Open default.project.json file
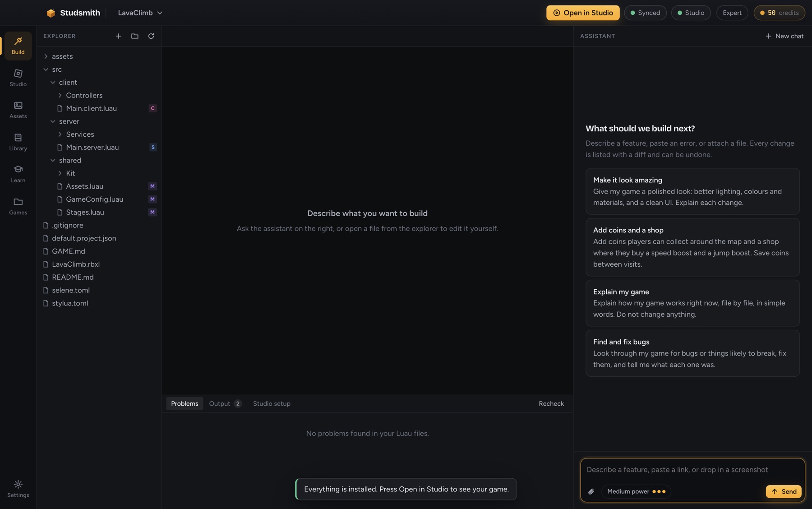The width and height of the screenshot is (812, 509). point(99,238)
